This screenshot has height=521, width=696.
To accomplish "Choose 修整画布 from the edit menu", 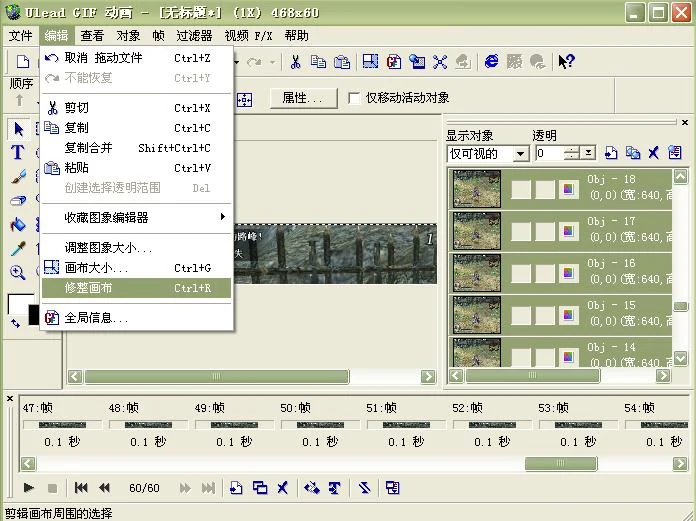I will 137,288.
